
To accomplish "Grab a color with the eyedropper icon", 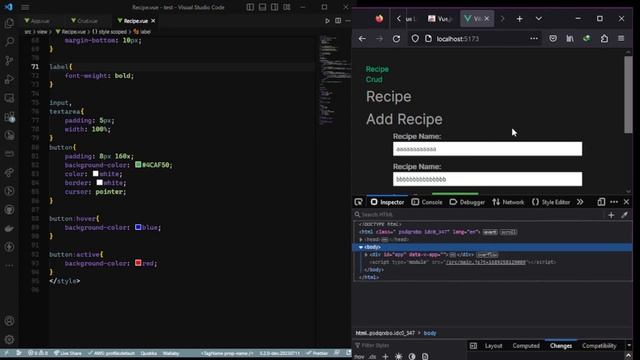I will pos(624,215).
